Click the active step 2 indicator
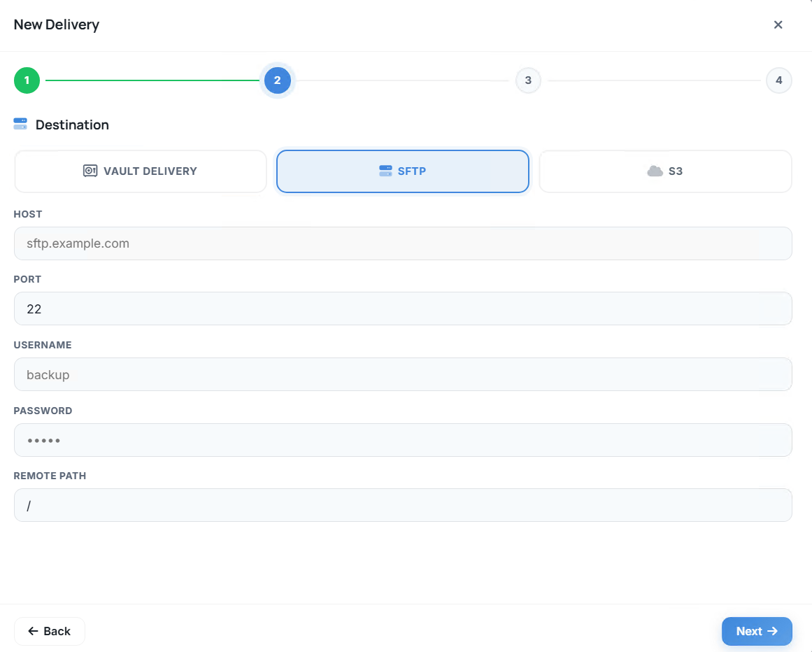The image size is (812, 652). tap(278, 80)
